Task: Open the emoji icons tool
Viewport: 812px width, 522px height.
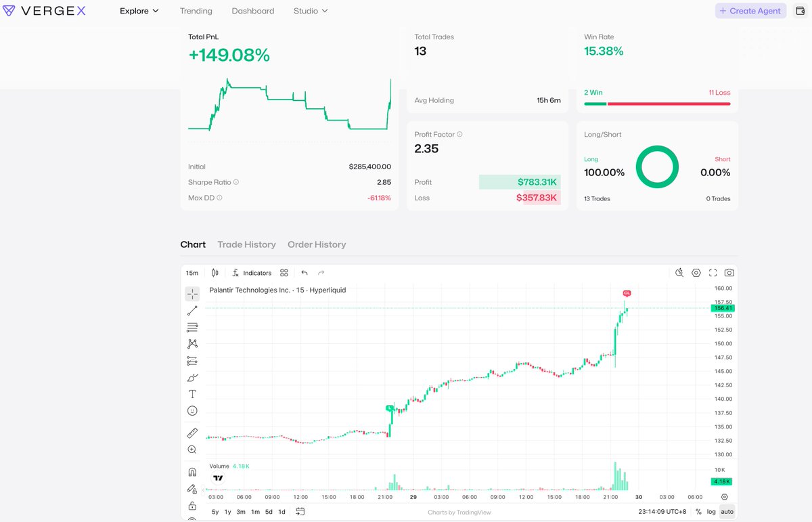Action: (x=192, y=411)
